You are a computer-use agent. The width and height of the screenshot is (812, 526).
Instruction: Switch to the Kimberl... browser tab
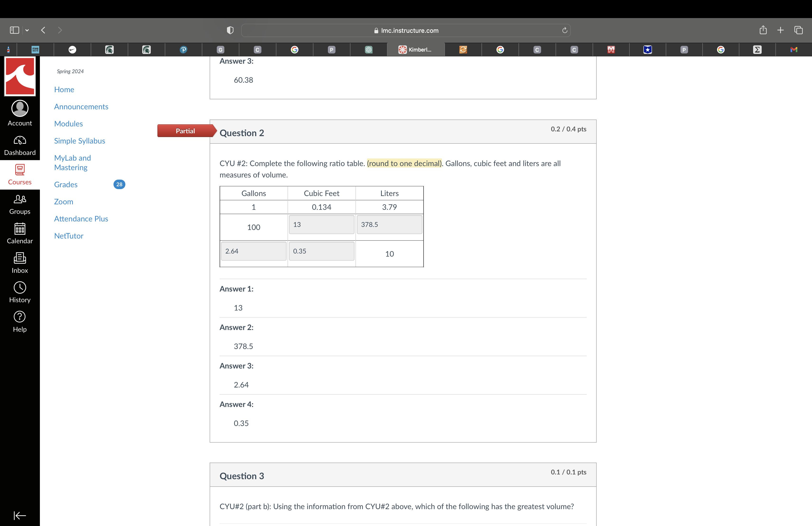(415, 50)
